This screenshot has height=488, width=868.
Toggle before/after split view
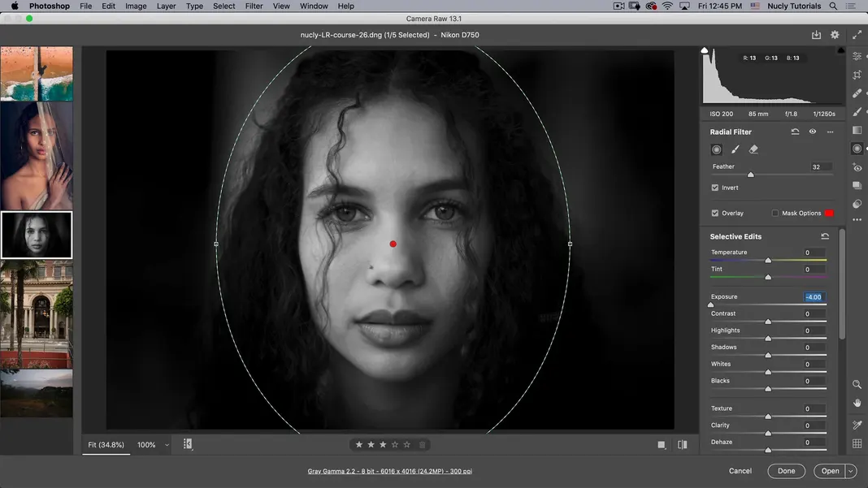coord(682,444)
